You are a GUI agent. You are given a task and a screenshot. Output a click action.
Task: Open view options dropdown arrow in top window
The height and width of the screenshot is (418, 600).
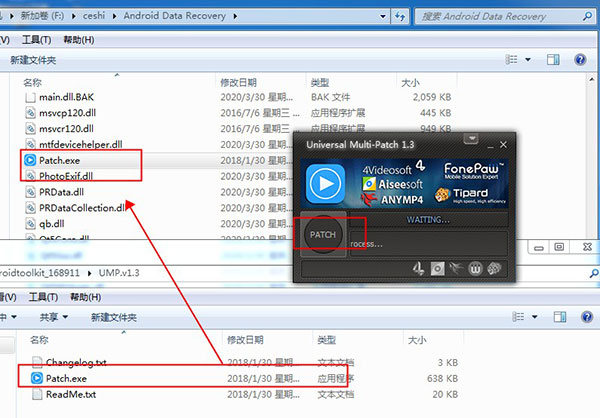[x=528, y=60]
